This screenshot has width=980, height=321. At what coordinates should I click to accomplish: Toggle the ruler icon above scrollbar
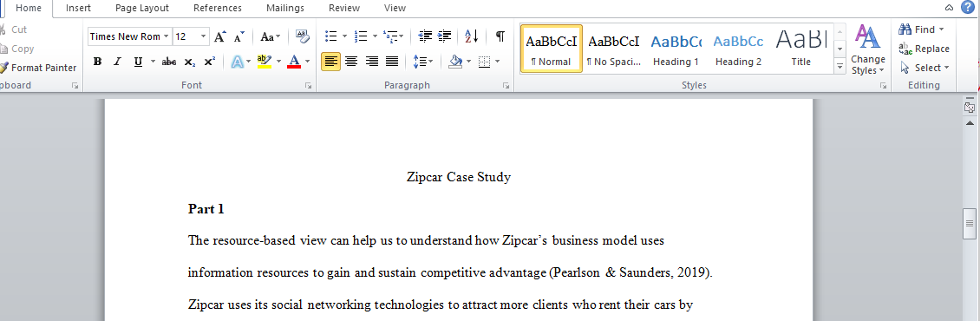(970, 107)
